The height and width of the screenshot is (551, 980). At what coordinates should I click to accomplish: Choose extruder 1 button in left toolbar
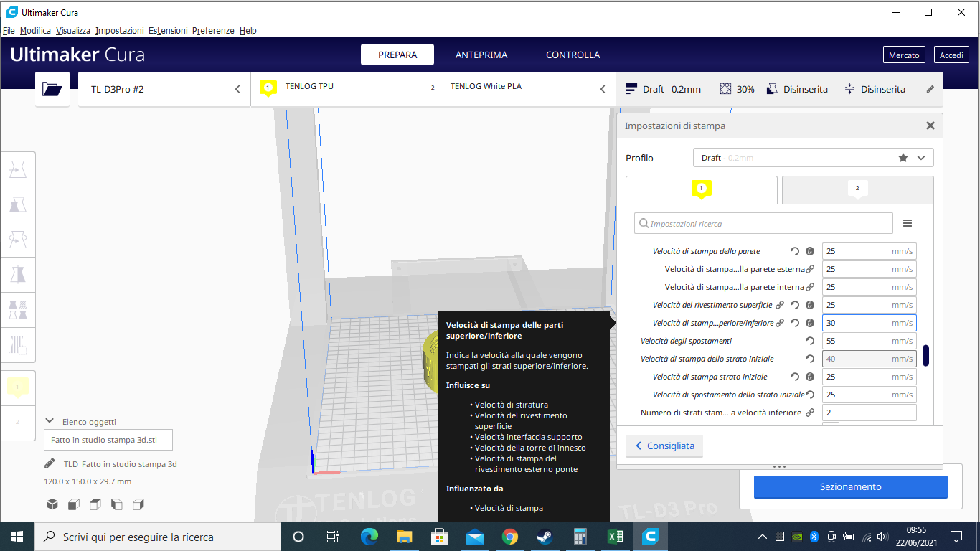[18, 387]
